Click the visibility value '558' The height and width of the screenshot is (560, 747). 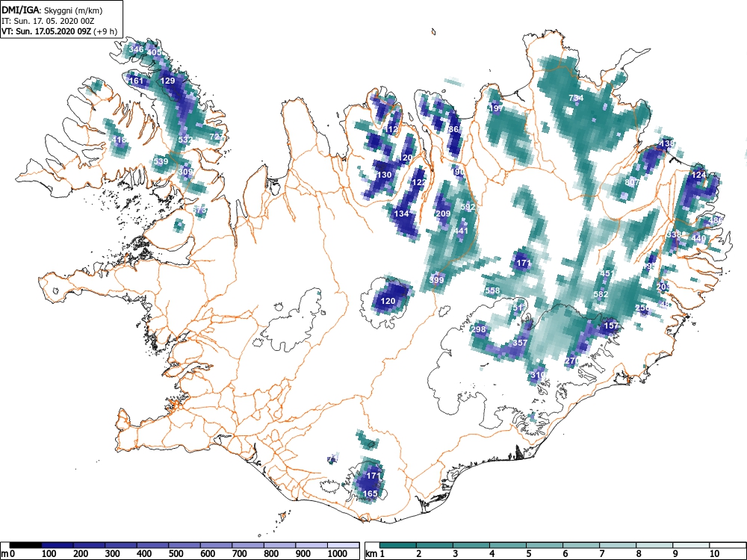pos(492,290)
